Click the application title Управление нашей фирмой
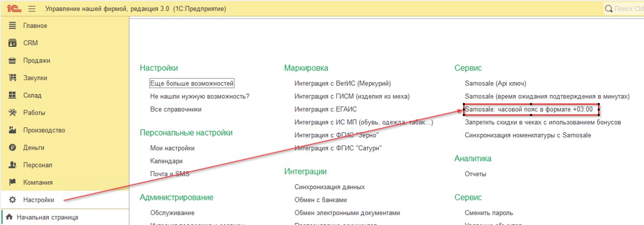The image size is (644, 225). (135, 9)
